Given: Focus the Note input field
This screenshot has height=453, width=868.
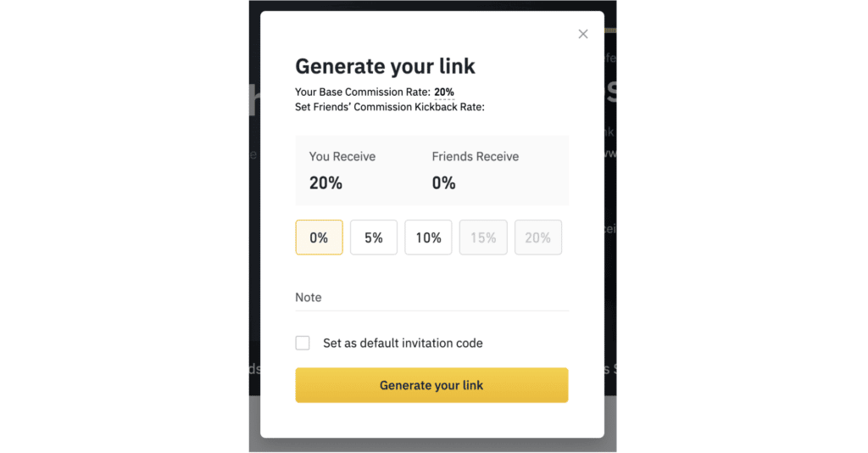Looking at the screenshot, I should pyautogui.click(x=431, y=298).
